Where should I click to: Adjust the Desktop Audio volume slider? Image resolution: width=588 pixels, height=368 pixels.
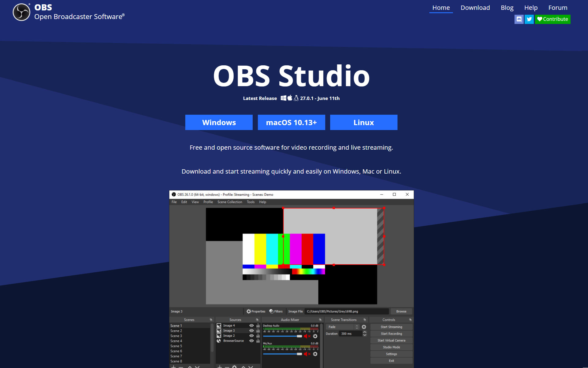299,336
